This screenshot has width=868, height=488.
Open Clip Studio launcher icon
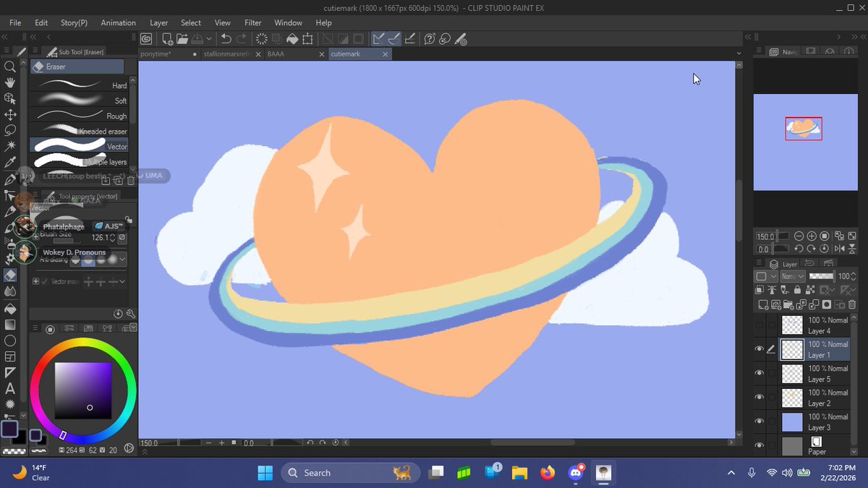pyautogui.click(x=146, y=39)
